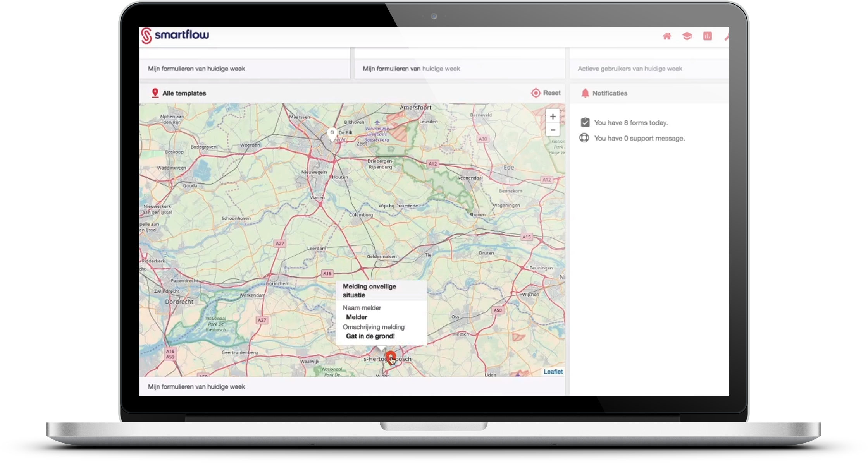Go to the Home icon in header
This screenshot has width=868, height=463.
tap(666, 36)
